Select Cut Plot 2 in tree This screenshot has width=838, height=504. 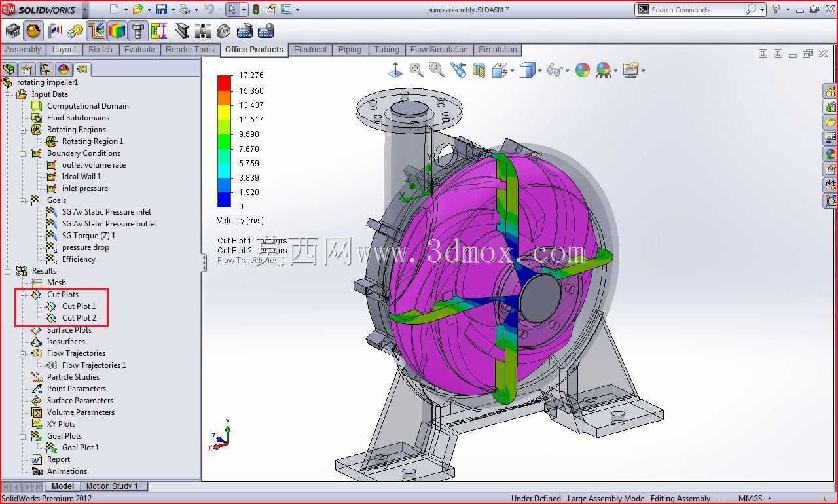79,318
